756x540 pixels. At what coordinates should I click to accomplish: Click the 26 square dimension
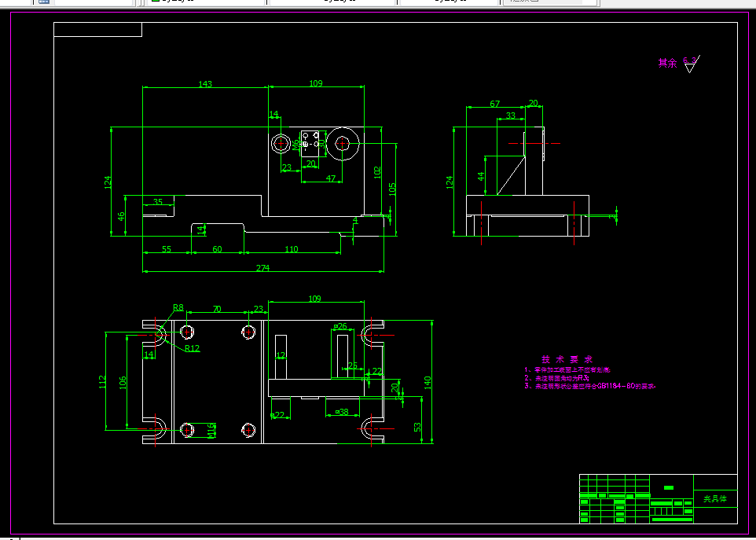tap(340, 326)
